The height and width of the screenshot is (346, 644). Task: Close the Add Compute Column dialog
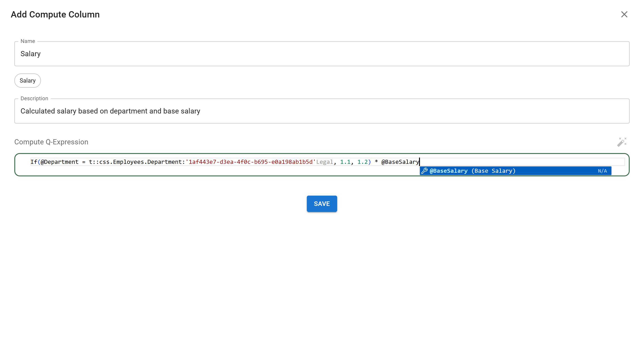(624, 14)
